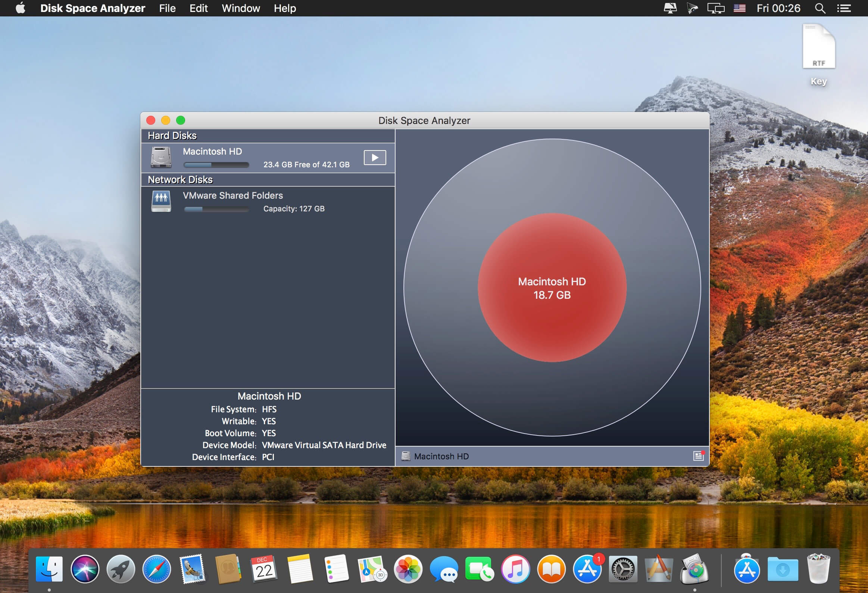Click Macintosh HD usage progress bar
Screen dimensions: 868x593
click(216, 165)
